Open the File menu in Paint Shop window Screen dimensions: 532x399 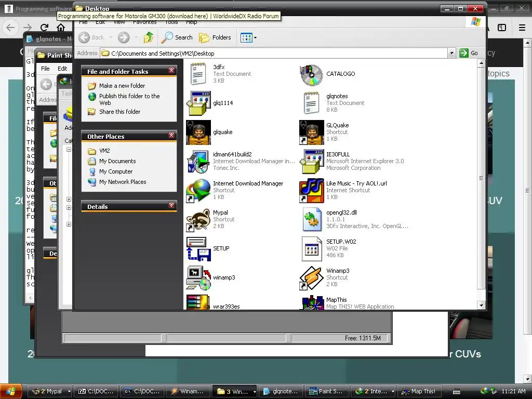pyautogui.click(x=45, y=69)
